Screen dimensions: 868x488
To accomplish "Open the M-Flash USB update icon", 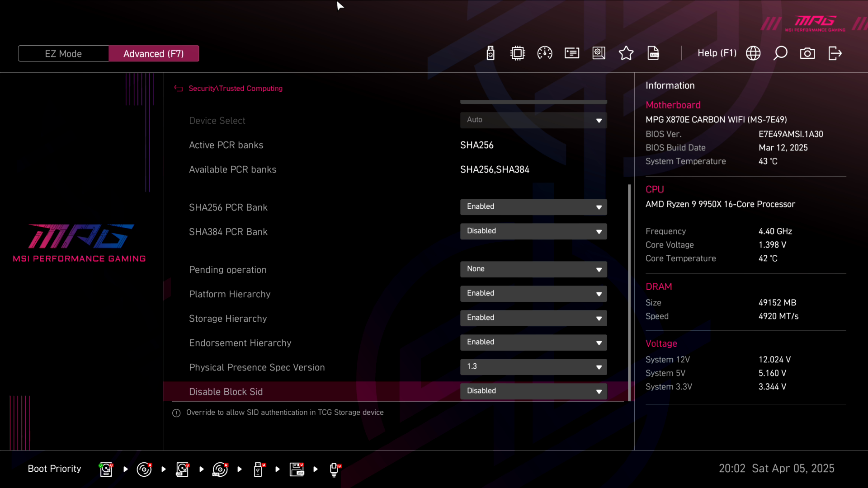I will [491, 53].
